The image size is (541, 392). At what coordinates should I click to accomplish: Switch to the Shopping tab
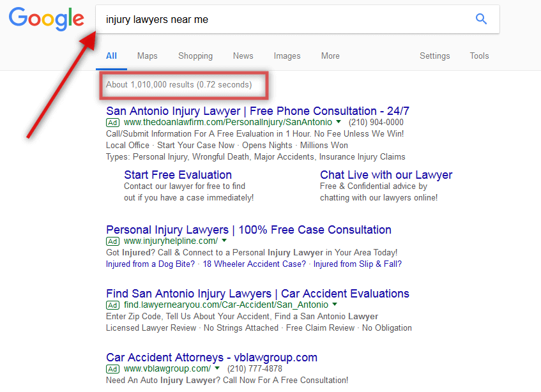tap(195, 56)
